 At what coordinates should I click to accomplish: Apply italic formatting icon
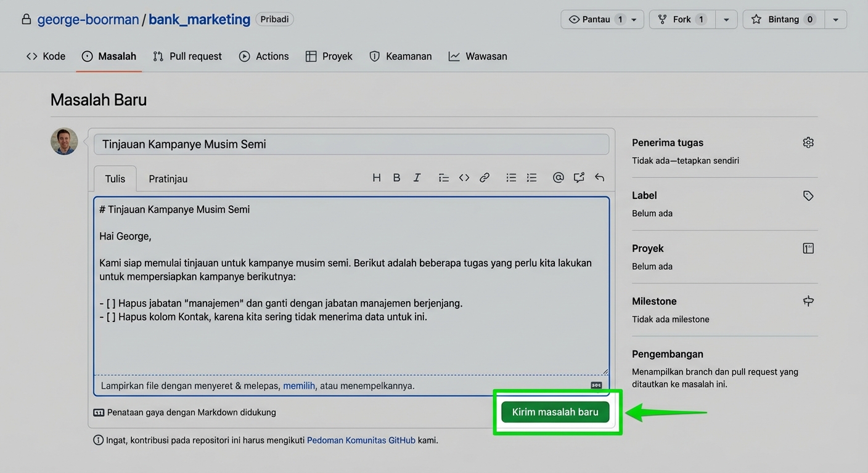click(417, 177)
